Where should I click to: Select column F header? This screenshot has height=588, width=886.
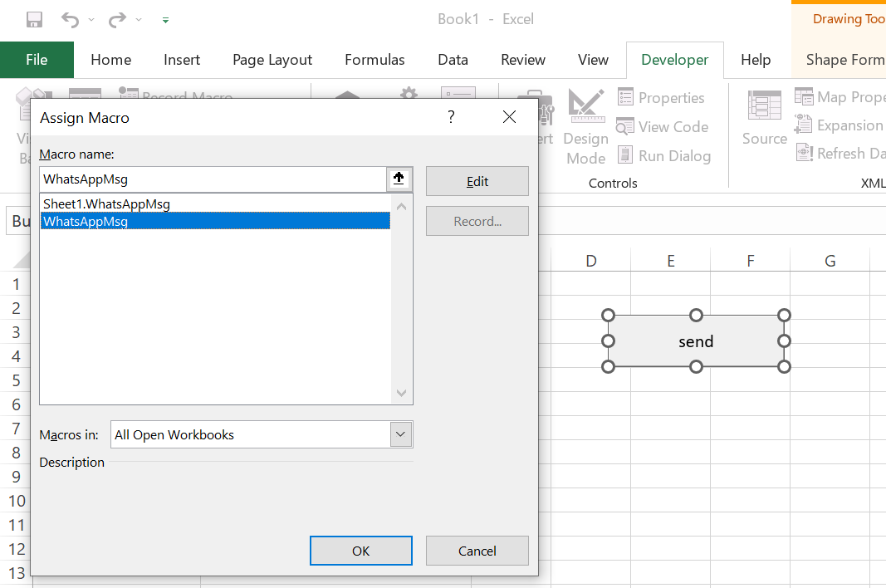751,261
